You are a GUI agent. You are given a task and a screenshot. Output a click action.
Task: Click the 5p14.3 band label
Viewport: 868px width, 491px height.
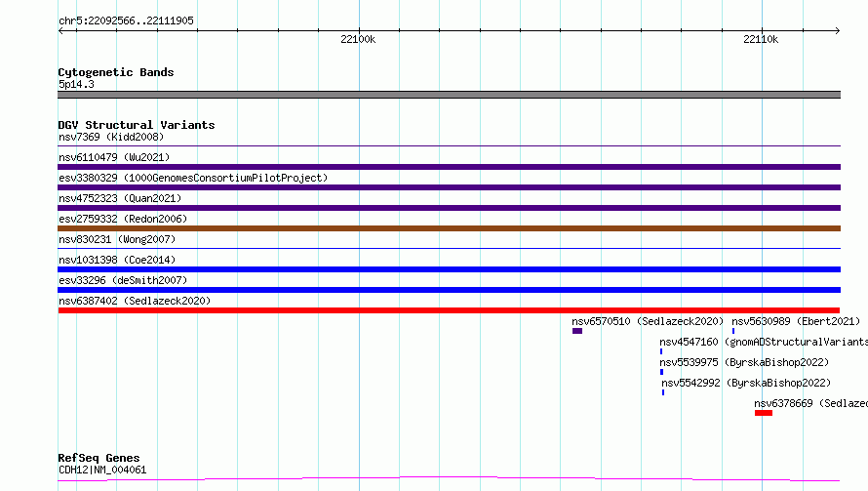tap(76, 84)
